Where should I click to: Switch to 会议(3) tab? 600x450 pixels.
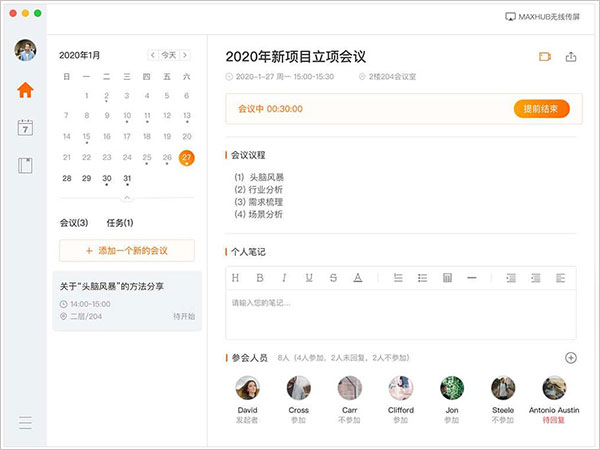point(74,223)
